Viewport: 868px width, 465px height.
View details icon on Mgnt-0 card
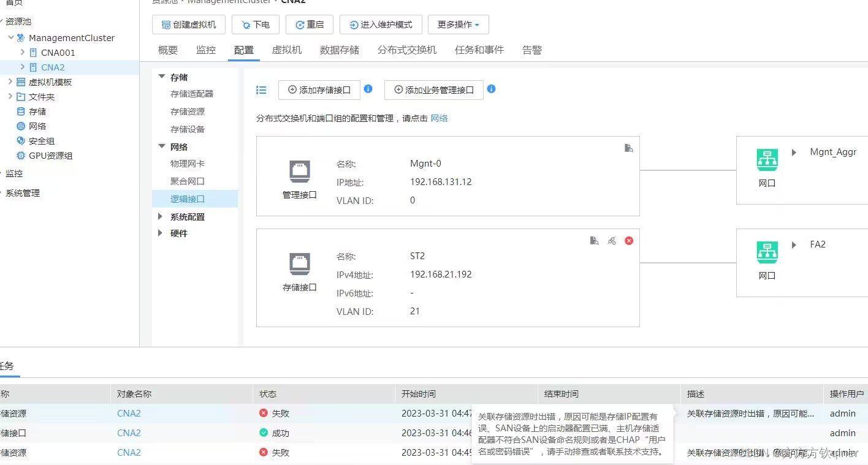click(628, 148)
